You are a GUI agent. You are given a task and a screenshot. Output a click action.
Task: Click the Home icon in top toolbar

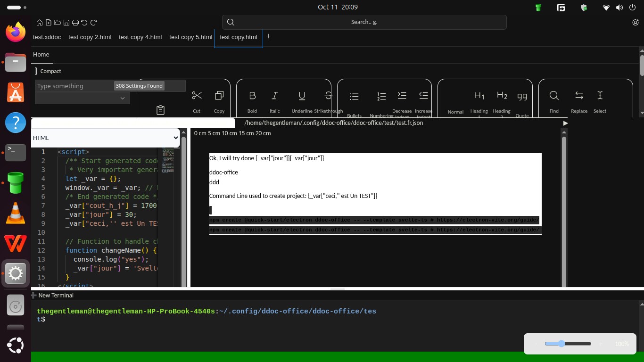pos(40,23)
